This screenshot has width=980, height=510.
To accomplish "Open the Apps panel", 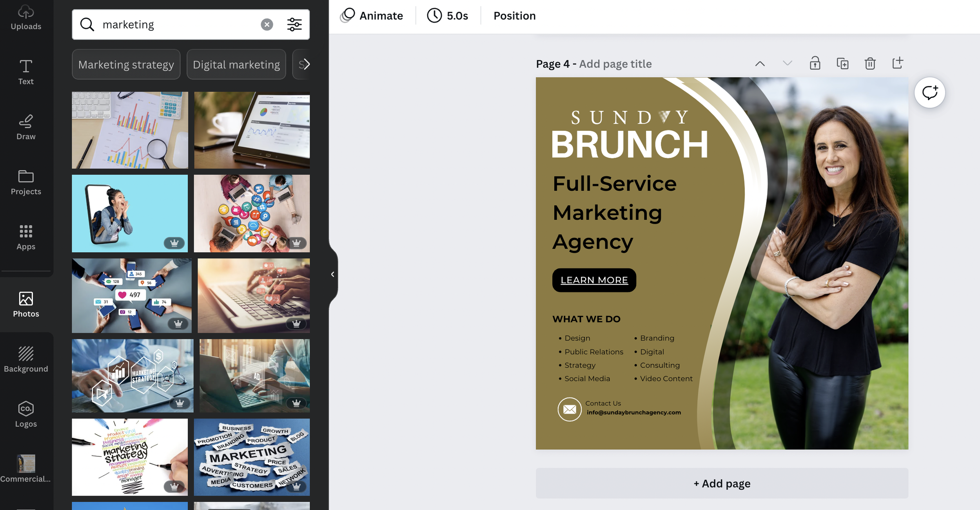I will 26,237.
